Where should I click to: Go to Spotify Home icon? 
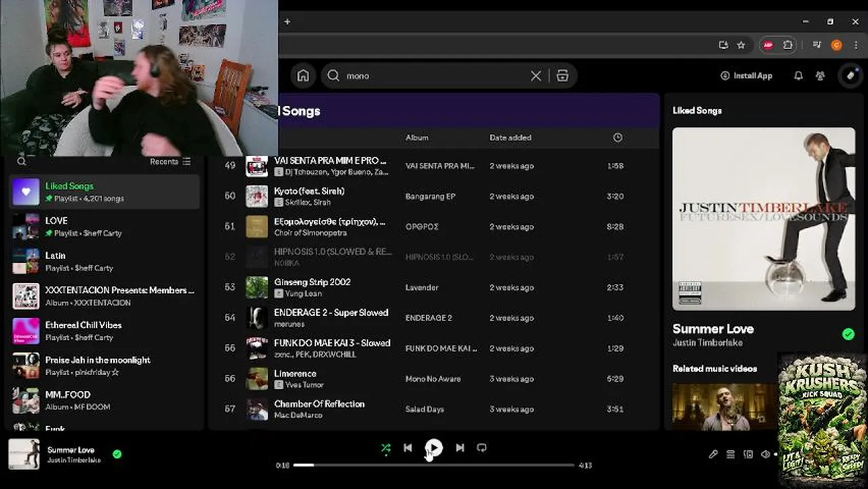[x=303, y=75]
